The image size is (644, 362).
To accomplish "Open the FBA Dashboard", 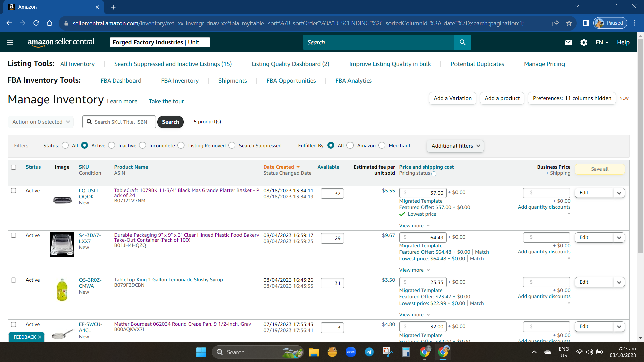I will [121, 81].
